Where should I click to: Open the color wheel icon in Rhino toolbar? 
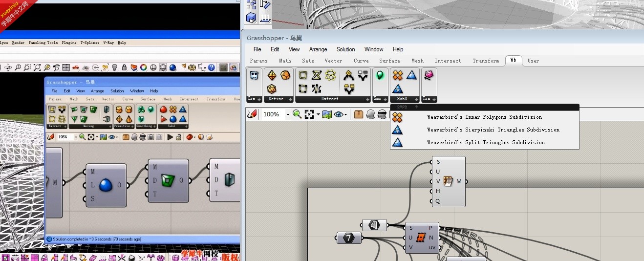(x=144, y=67)
